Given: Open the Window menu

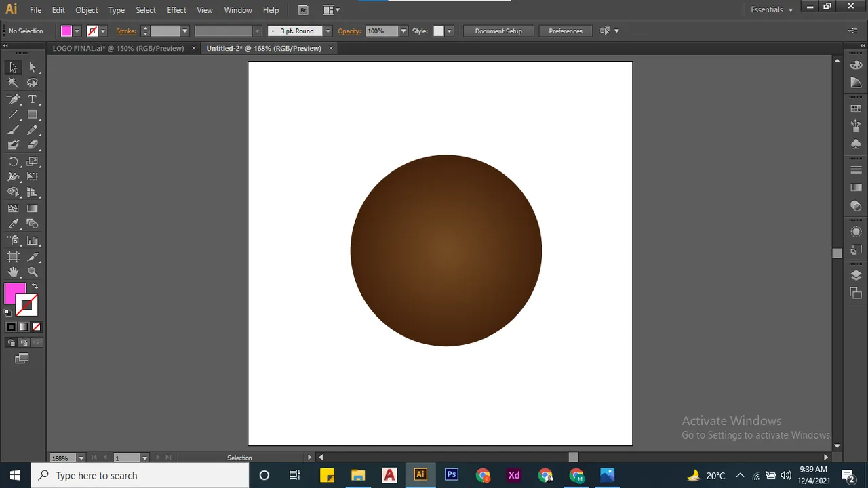Looking at the screenshot, I should tap(238, 10).
